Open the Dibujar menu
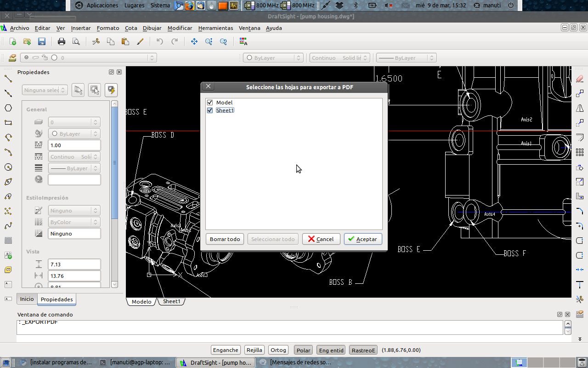 pos(152,28)
